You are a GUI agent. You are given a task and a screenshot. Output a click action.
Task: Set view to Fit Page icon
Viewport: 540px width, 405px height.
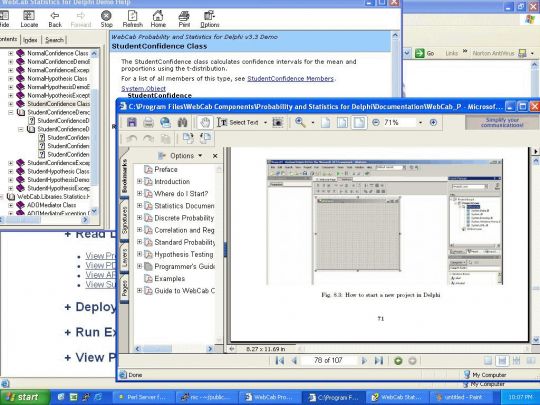342,123
